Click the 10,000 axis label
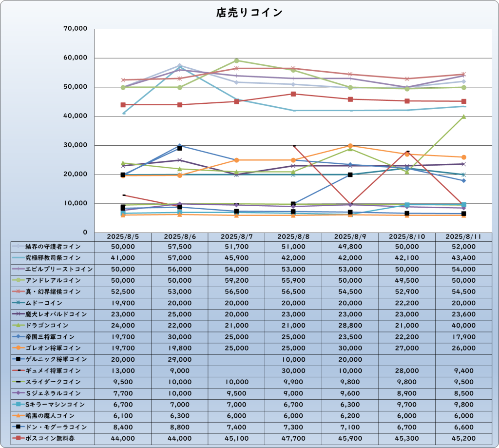The image size is (499, 448). coord(76,203)
